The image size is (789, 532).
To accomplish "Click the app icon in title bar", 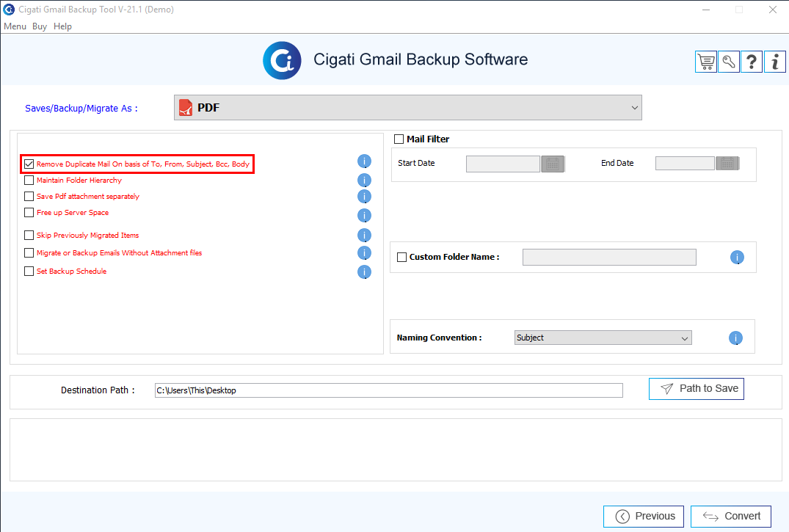I will [x=9, y=9].
